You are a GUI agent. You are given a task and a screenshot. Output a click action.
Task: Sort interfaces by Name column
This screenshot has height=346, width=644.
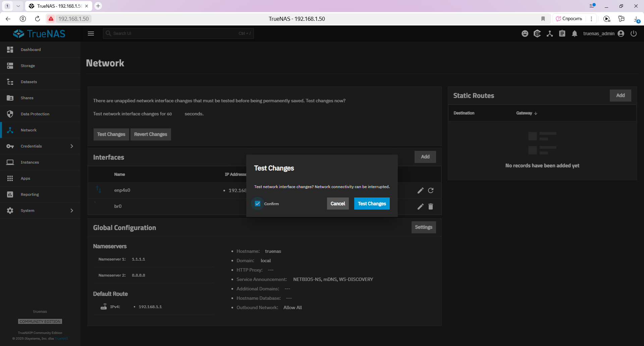point(119,174)
